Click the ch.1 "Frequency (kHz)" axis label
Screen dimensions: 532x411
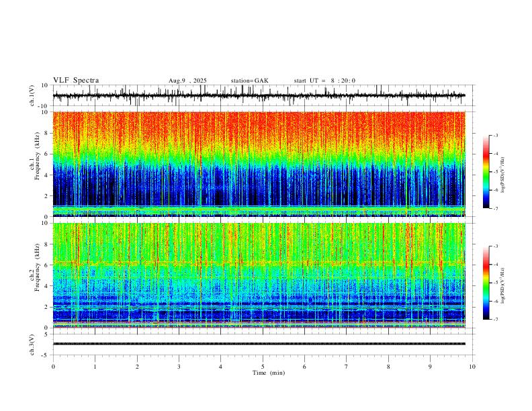click(x=37, y=155)
